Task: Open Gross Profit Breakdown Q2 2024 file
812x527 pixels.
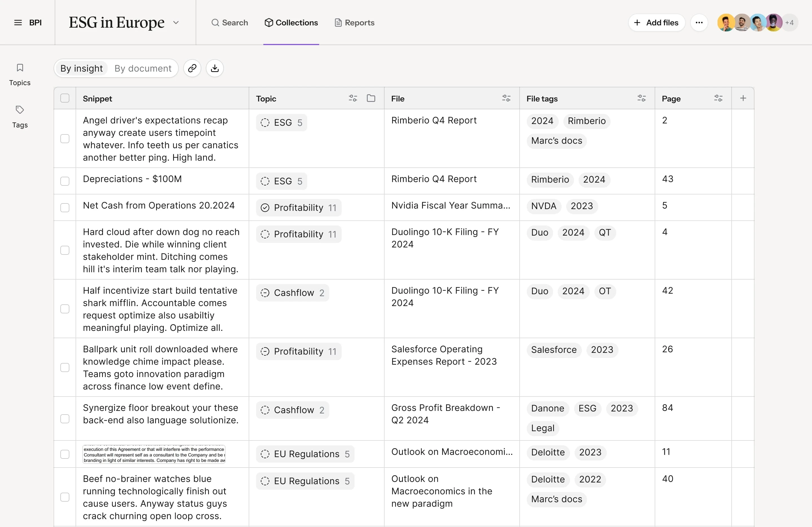Action: 445,414
